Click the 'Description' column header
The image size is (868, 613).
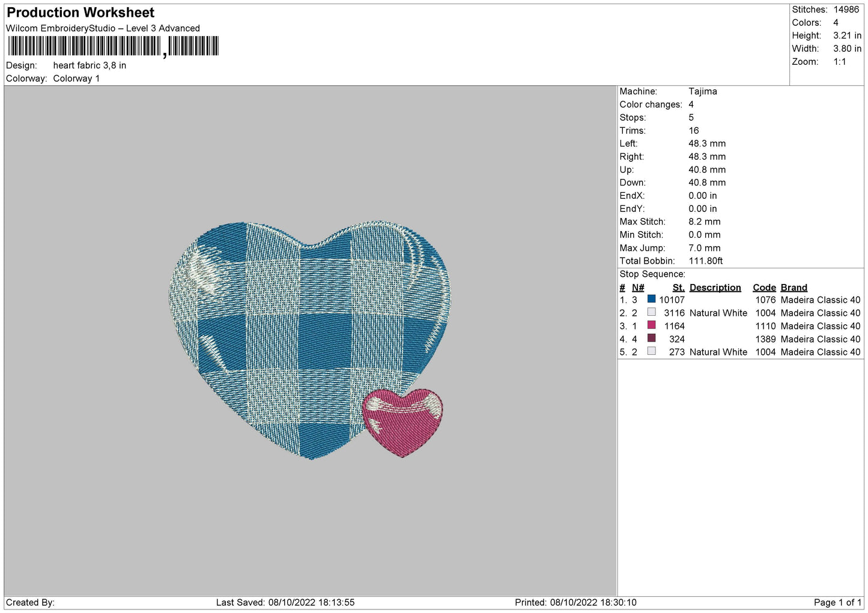(x=715, y=288)
